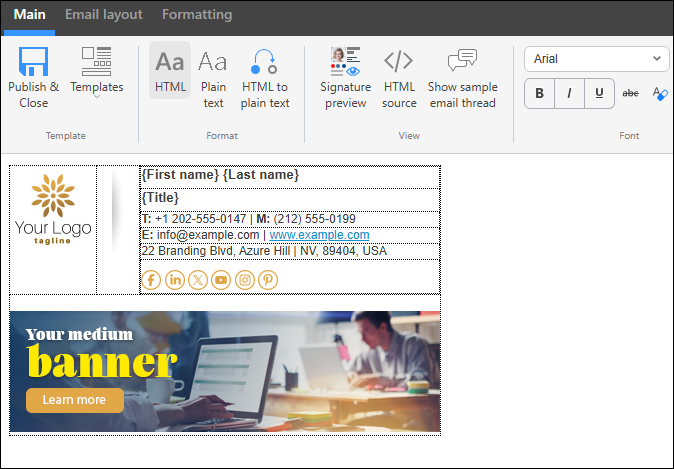Select the Your Logo image

coord(53,209)
